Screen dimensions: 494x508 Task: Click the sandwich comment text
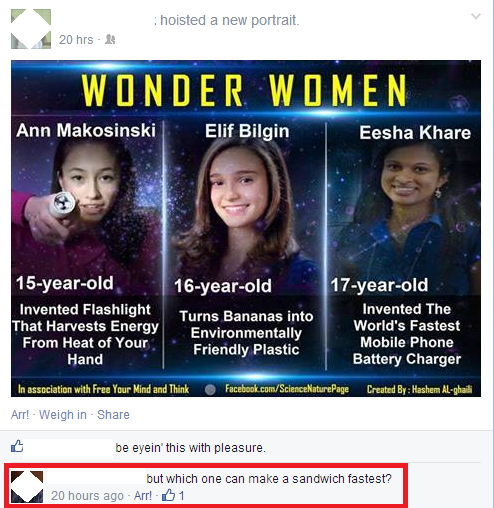coord(269,479)
